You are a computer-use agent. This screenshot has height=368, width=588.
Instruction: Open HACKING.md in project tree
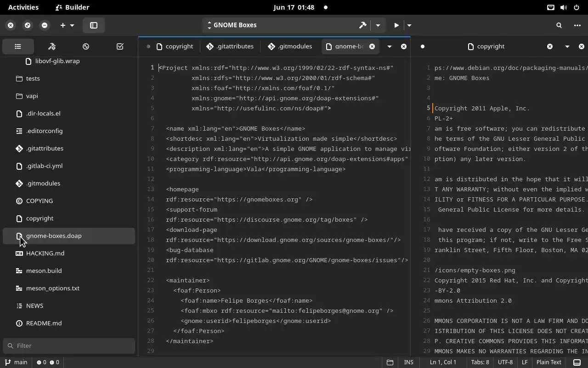click(x=69, y=253)
